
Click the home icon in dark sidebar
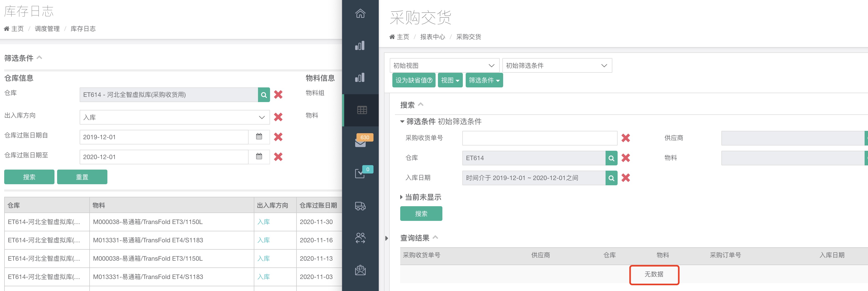point(360,13)
